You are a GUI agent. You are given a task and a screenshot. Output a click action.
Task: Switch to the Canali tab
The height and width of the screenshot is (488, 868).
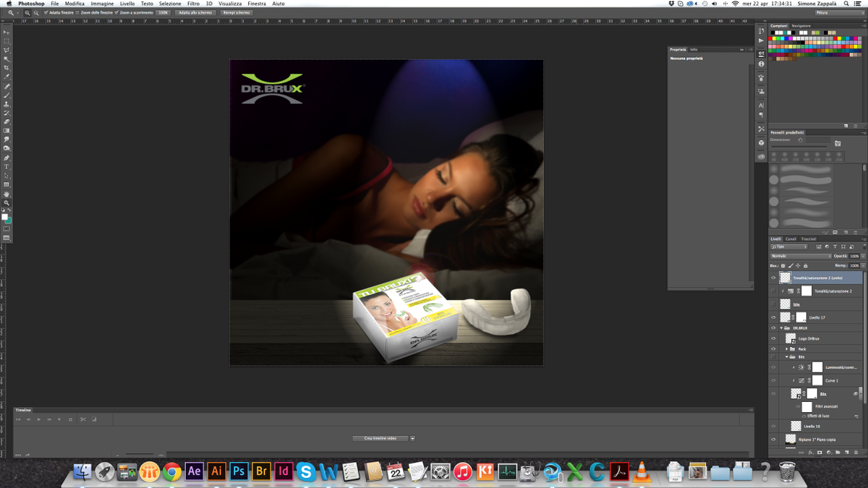point(791,239)
